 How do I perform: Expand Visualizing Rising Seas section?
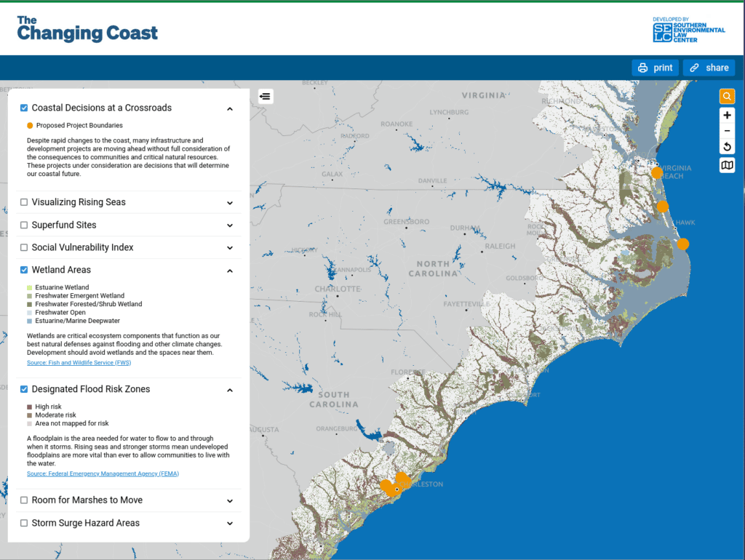tap(230, 203)
